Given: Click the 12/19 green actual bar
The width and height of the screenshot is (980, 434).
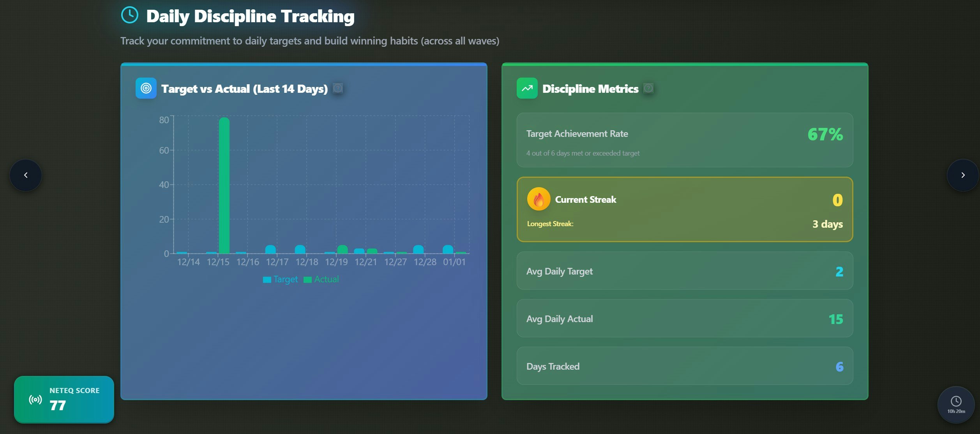Looking at the screenshot, I should click(343, 250).
